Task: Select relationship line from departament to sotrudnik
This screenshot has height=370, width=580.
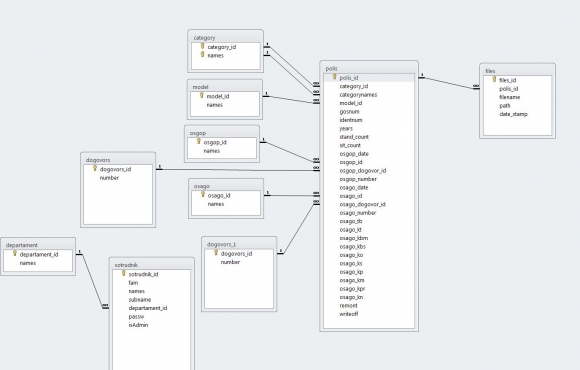Action: tap(92, 280)
